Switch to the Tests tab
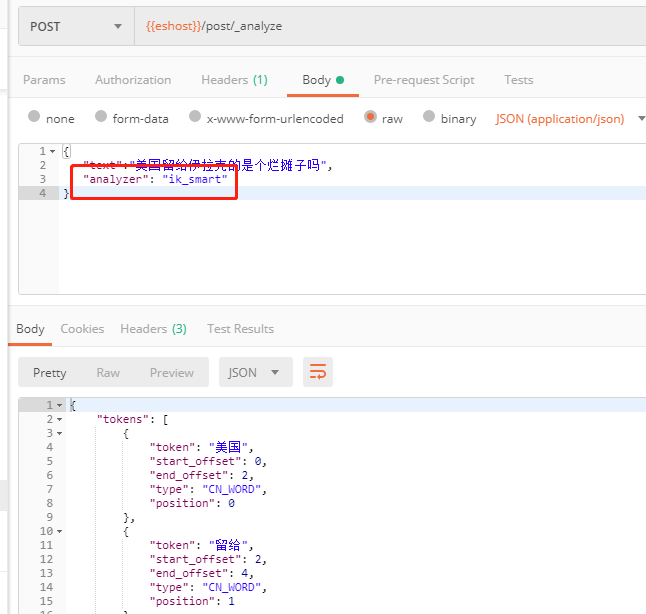646x614 pixels. coord(519,80)
